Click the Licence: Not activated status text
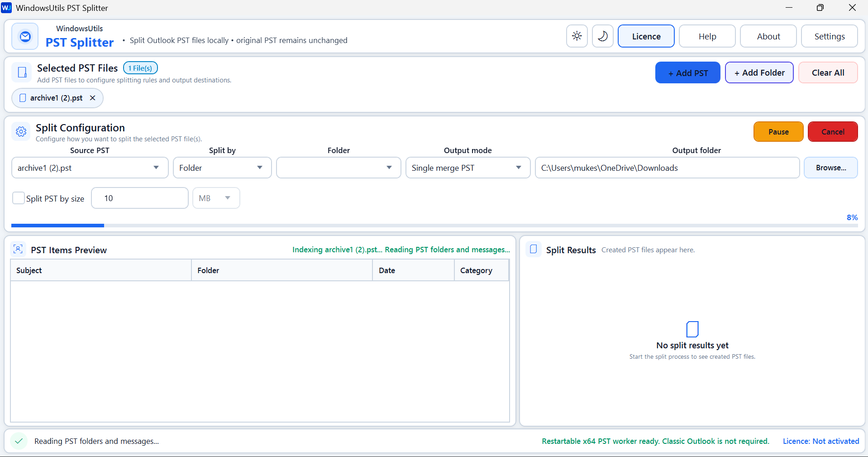The image size is (868, 457). point(821,441)
